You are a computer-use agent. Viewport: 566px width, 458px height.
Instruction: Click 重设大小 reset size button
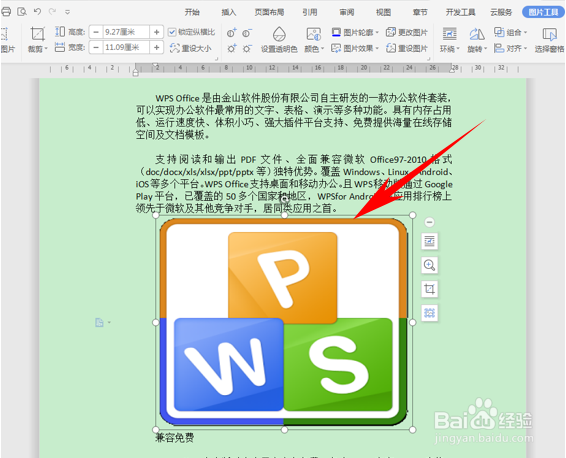click(191, 48)
